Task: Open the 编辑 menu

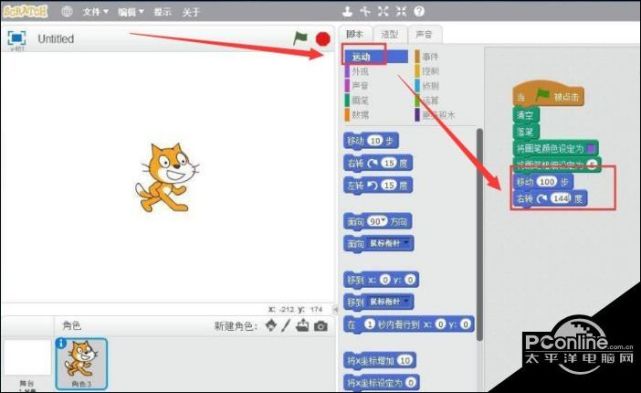Action: click(x=130, y=12)
